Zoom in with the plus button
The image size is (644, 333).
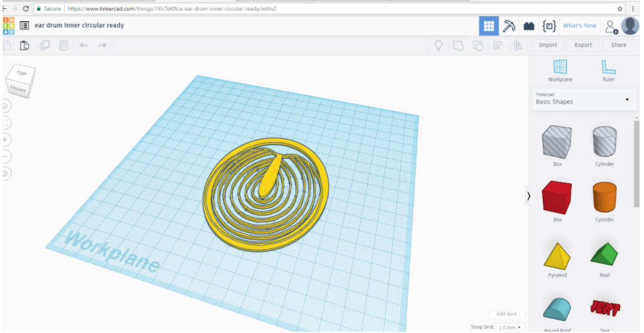click(x=6, y=139)
